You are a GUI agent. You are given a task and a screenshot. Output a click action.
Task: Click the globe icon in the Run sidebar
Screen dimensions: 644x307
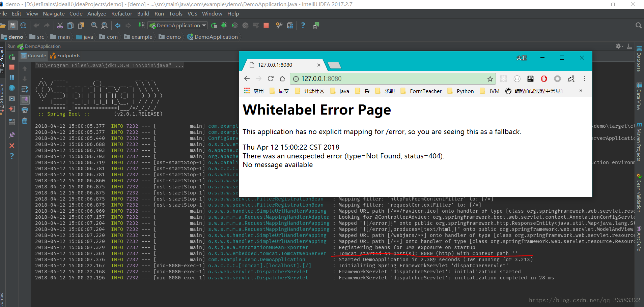point(12,88)
